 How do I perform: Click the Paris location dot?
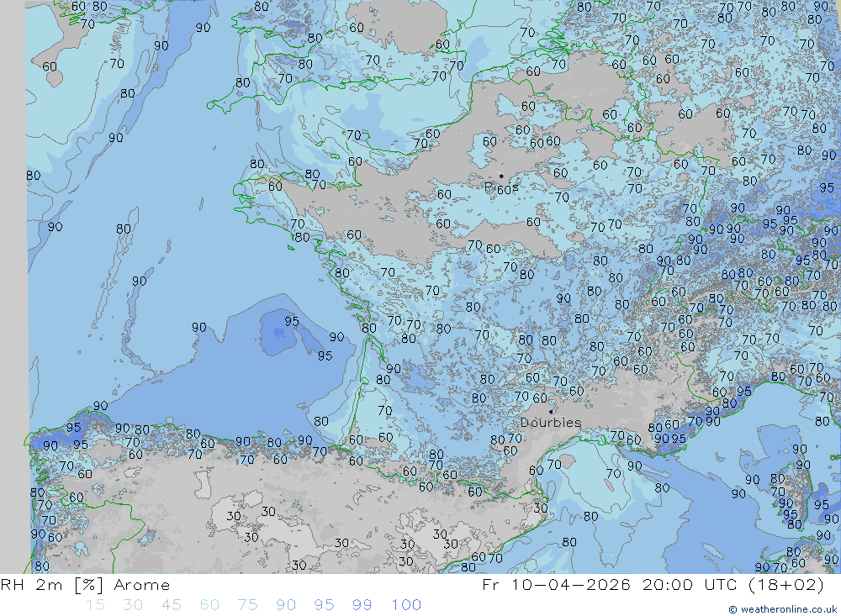(x=501, y=176)
